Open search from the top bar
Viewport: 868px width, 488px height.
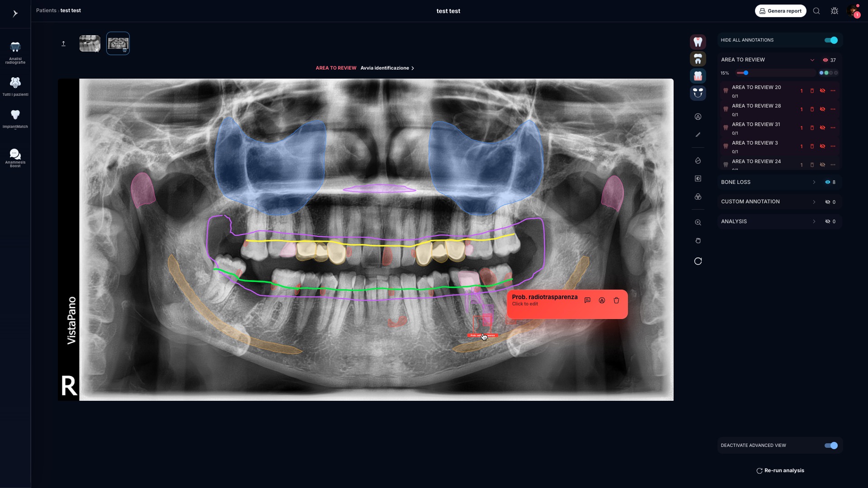point(816,11)
